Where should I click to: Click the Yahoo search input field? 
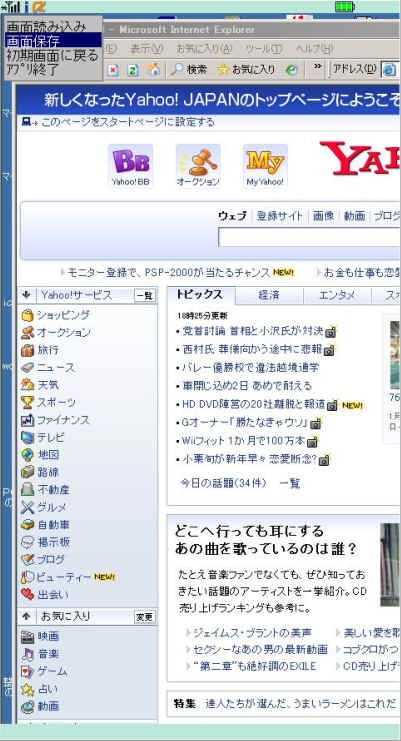[x=309, y=237]
